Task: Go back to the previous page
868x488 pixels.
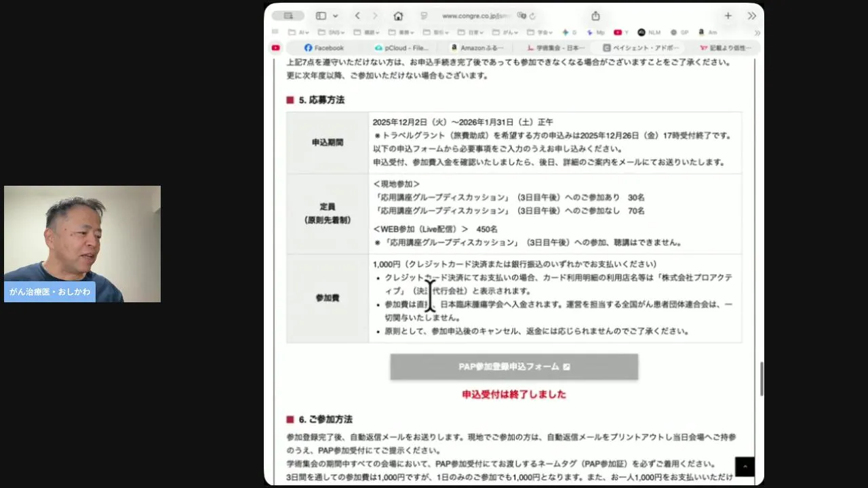Action: 357,16
